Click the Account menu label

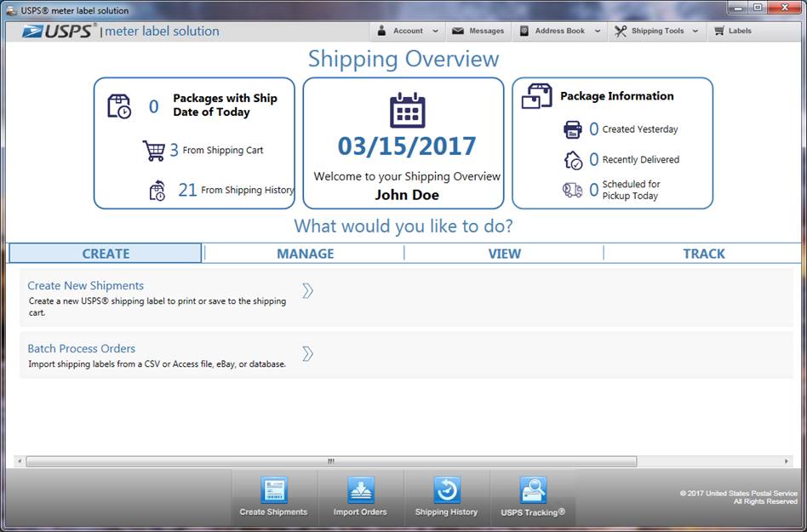(x=408, y=31)
